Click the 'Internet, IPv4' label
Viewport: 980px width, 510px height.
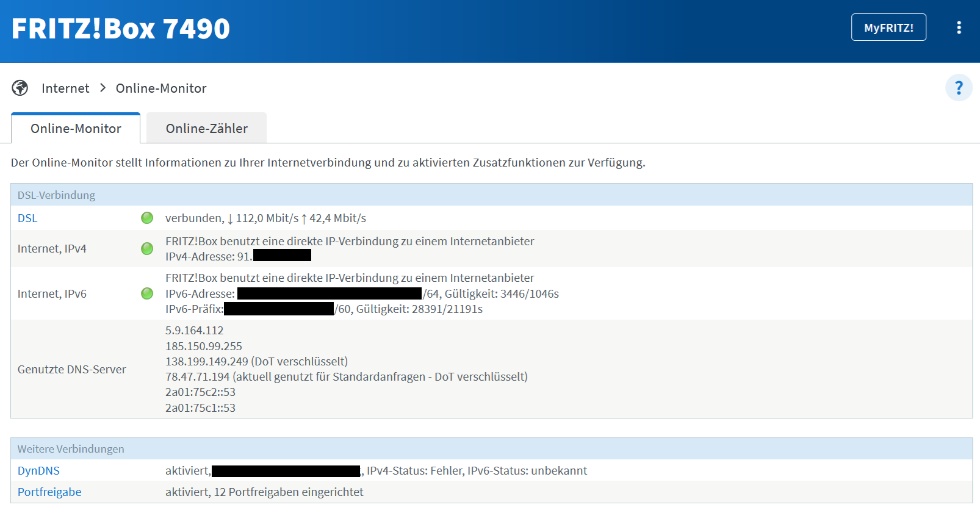[x=52, y=249]
